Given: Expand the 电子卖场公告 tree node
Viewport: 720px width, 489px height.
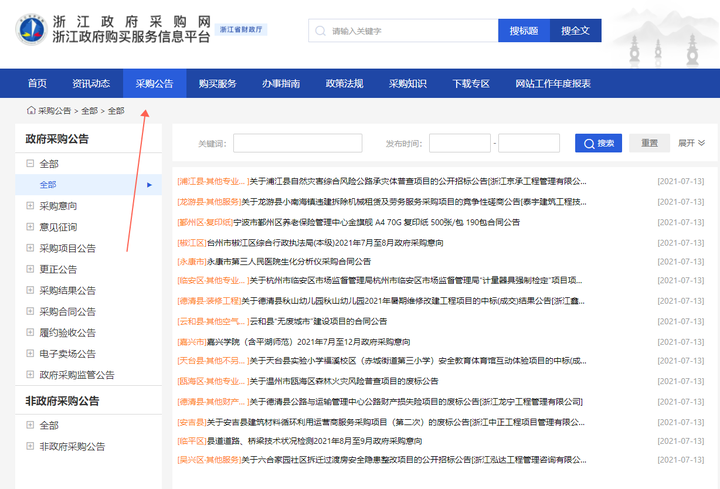Looking at the screenshot, I should [x=30, y=354].
